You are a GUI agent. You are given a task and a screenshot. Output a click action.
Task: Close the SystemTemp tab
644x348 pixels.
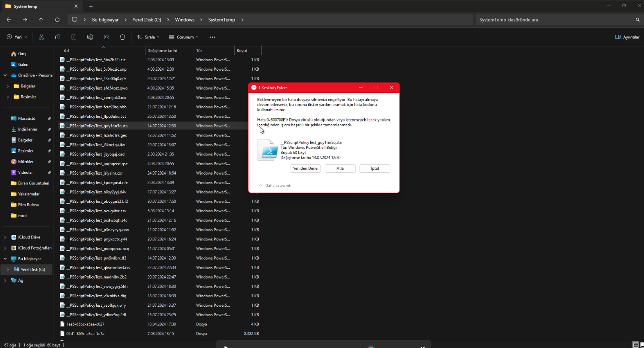76,6
